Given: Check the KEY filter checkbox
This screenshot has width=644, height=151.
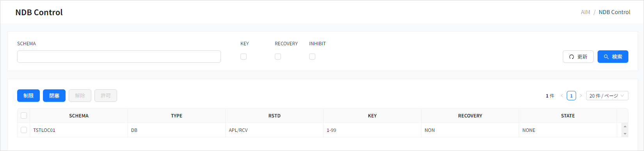Looking at the screenshot, I should [x=244, y=57].
